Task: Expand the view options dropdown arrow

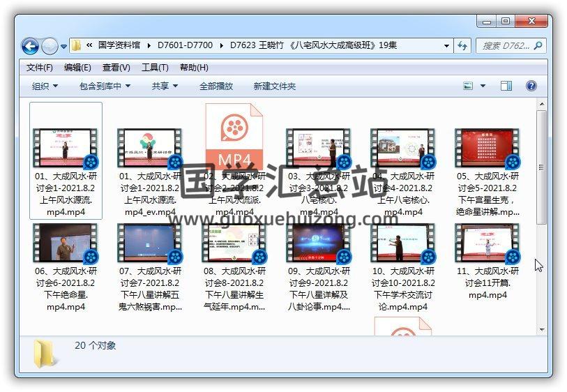Action: (483, 86)
